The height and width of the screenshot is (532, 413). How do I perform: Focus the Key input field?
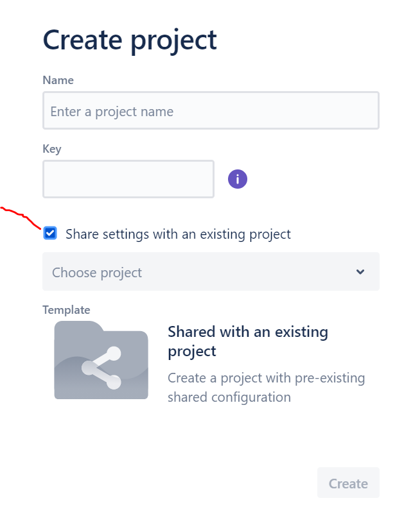click(128, 179)
